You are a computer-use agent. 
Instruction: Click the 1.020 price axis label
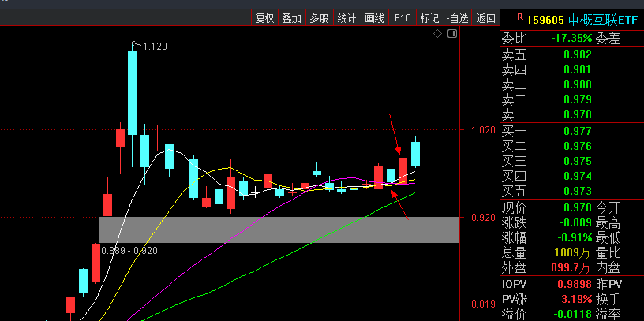(484, 130)
